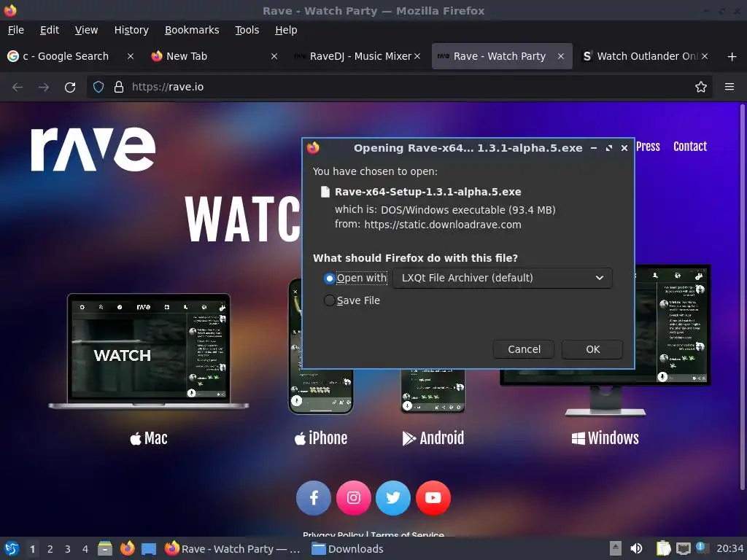Switch to virtual desktop 4

pos(85,549)
